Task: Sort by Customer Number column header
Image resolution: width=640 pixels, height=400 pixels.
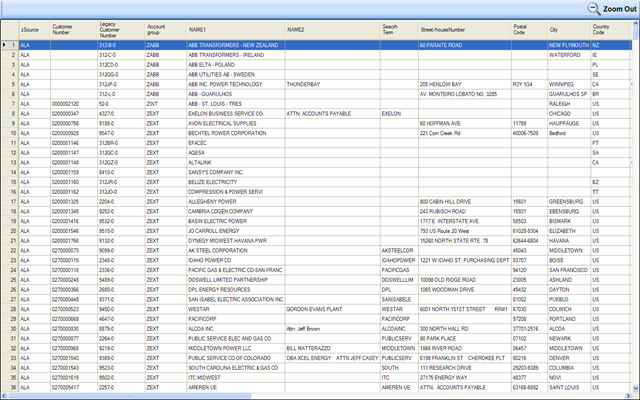Action: point(74,30)
